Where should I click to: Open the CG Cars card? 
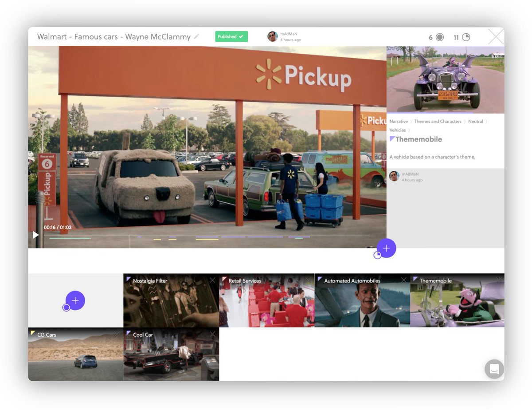point(75,354)
